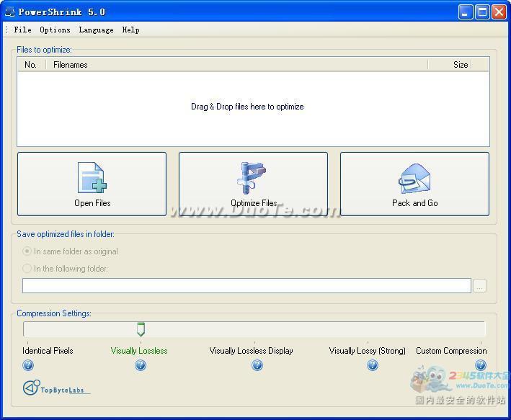The width and height of the screenshot is (511, 420).
Task: Click the TopByteLabs logo link
Action: (x=56, y=388)
